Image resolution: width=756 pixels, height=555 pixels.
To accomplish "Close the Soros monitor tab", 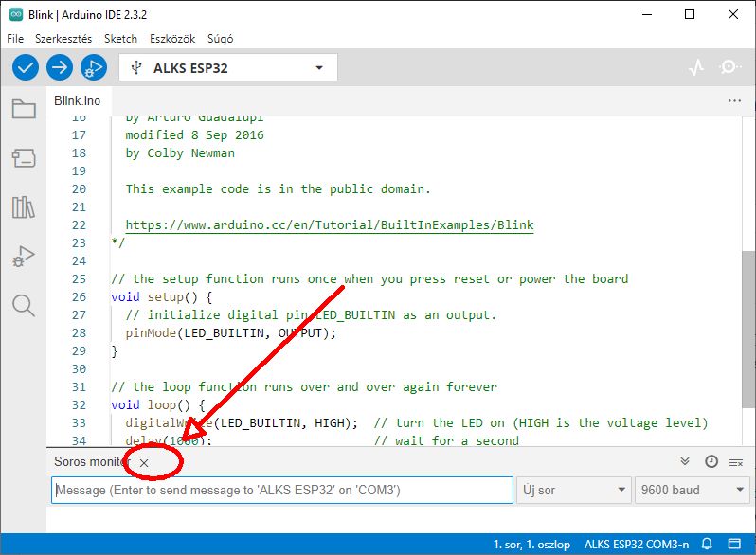I will tap(144, 462).
